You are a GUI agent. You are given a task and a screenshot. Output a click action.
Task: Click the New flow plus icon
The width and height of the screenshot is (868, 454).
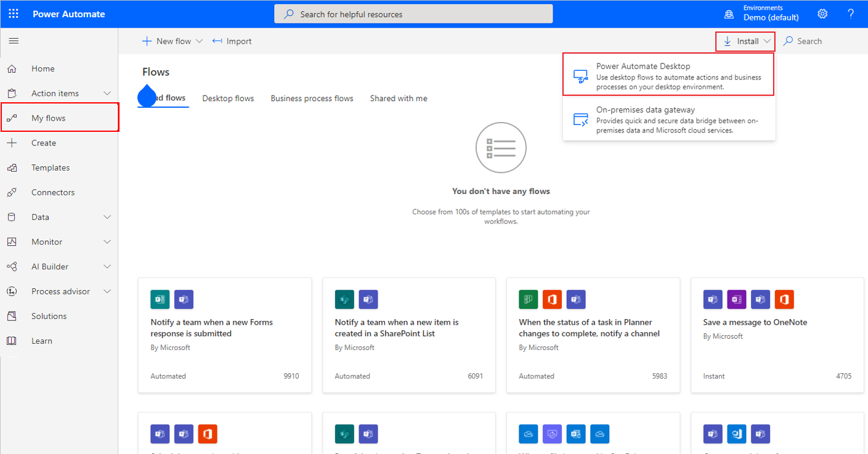pos(147,41)
